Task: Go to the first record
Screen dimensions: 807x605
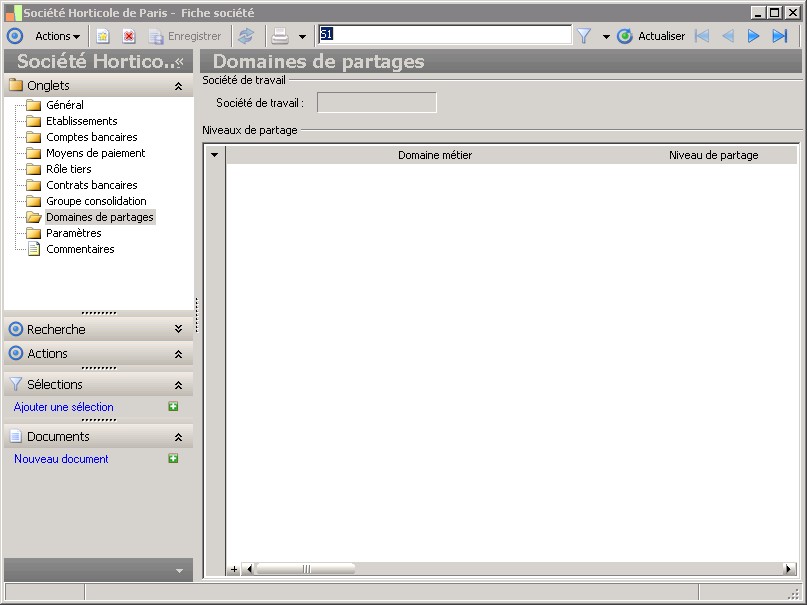Action: click(702, 36)
